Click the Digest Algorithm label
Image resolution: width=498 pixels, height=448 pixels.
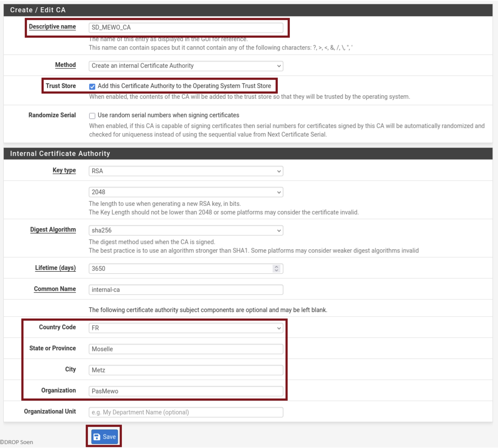click(x=53, y=229)
